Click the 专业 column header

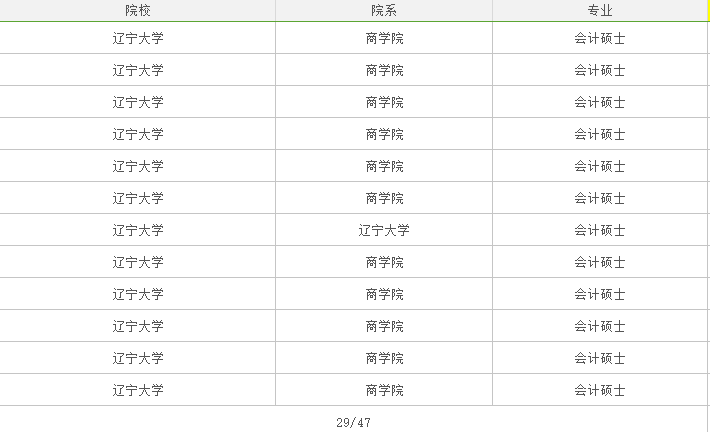coord(600,11)
